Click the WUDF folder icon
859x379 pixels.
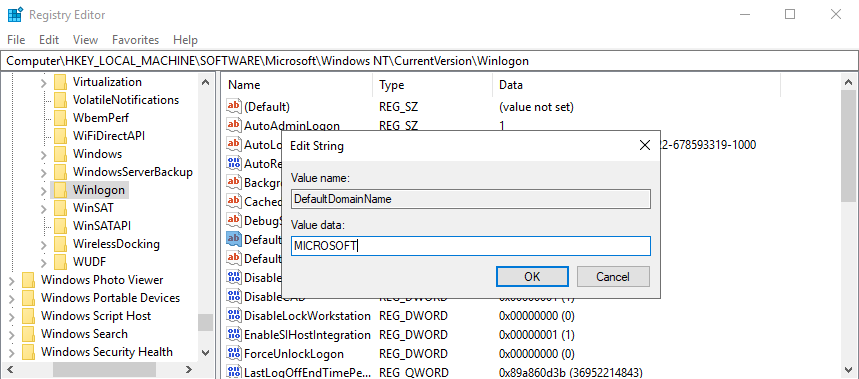pyautogui.click(x=60, y=262)
